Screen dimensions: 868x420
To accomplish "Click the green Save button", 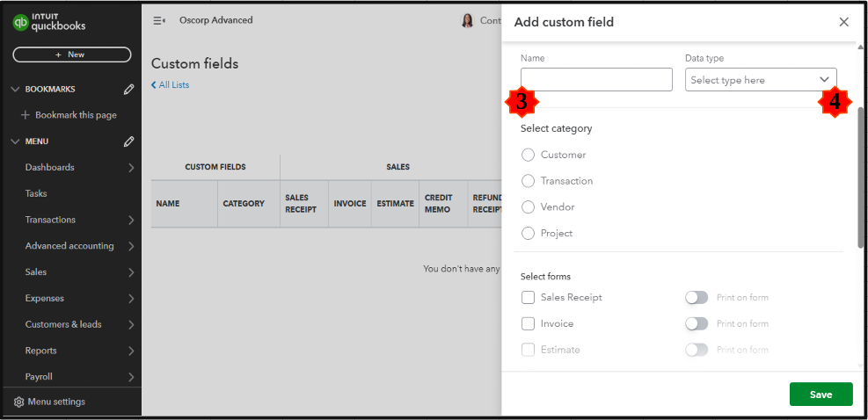I will (x=821, y=395).
